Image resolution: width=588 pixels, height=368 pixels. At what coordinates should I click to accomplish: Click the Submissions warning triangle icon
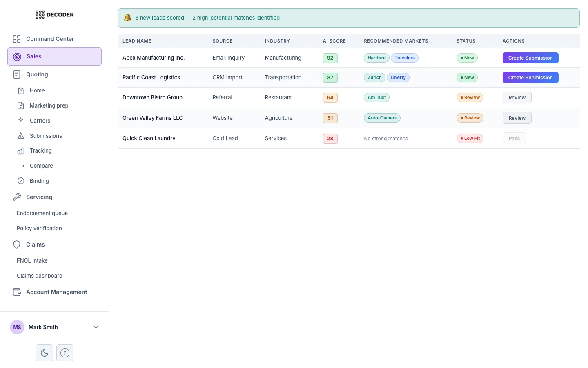pyautogui.click(x=21, y=135)
